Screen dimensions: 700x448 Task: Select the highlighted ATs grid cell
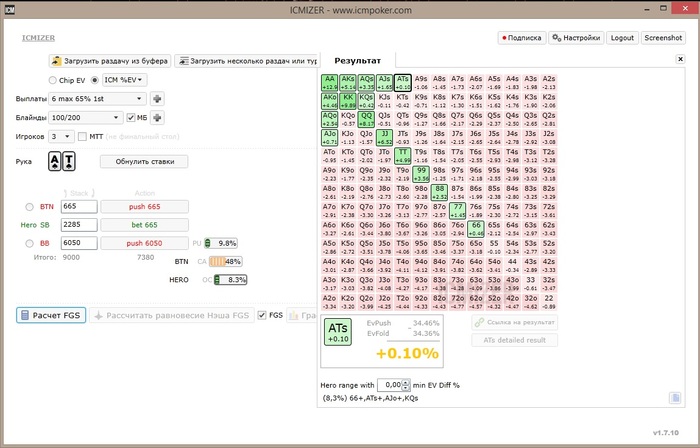pos(403,83)
